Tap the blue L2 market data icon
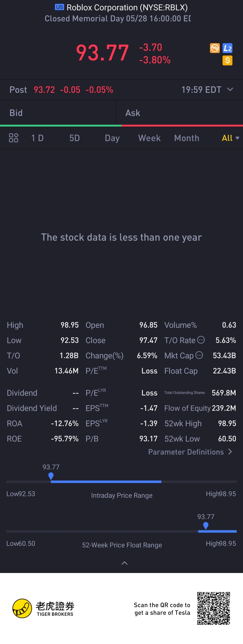Image resolution: width=243 pixels, height=644 pixels. (227, 48)
